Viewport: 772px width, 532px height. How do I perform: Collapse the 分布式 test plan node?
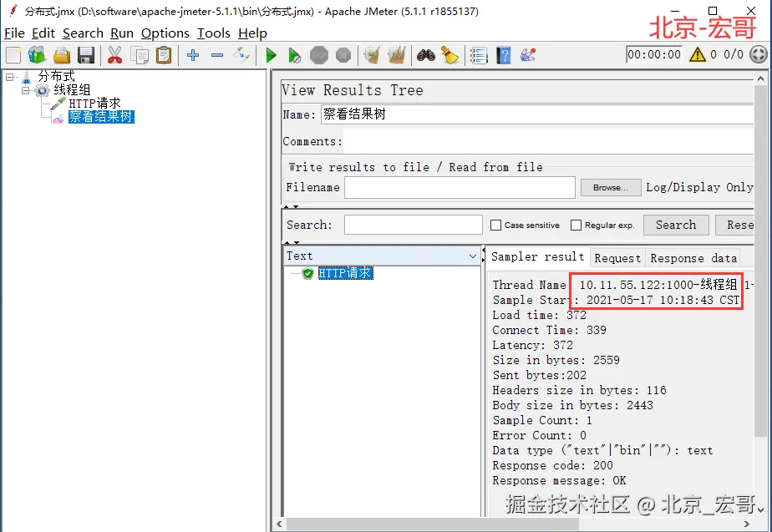(x=9, y=77)
